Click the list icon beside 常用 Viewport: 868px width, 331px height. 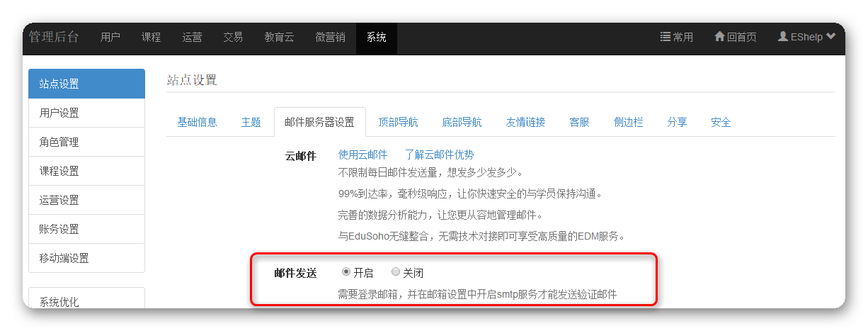665,37
